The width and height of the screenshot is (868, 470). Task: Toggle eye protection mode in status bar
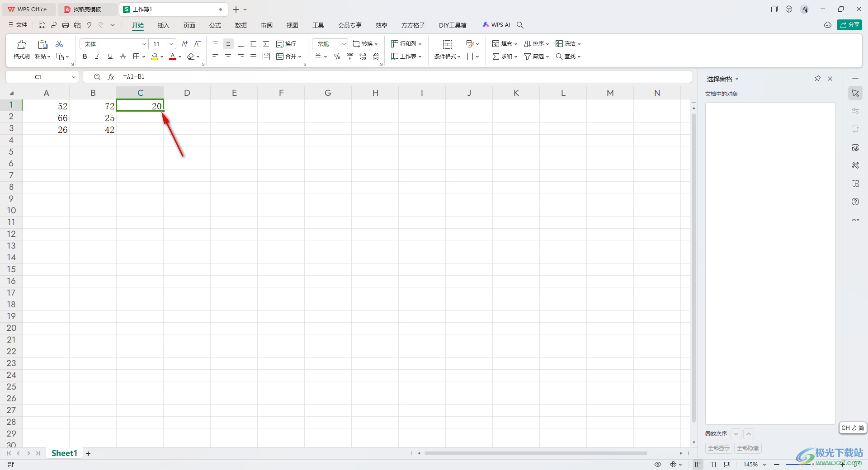point(658,465)
